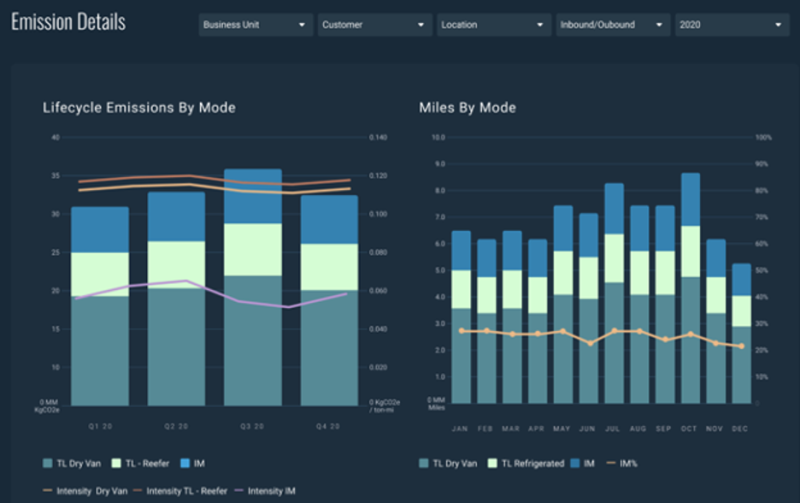Toggle TL Dry Van legend in Lifecycle chart
The width and height of the screenshot is (800, 503).
76,464
